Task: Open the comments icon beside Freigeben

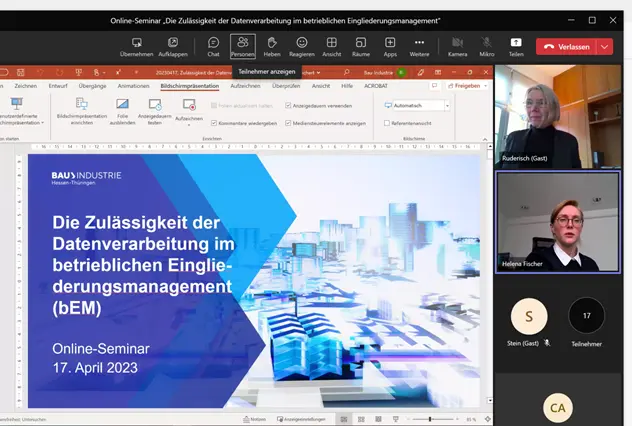Action: click(x=434, y=86)
